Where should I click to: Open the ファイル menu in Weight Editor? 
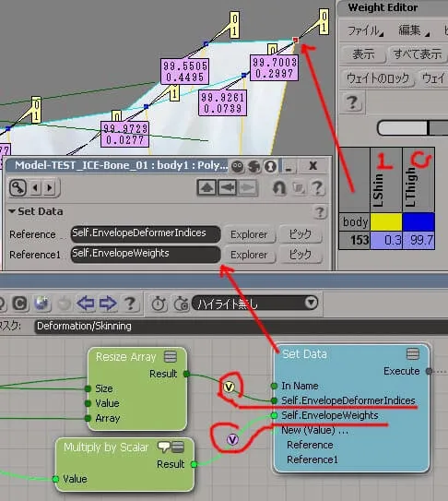[x=365, y=30]
